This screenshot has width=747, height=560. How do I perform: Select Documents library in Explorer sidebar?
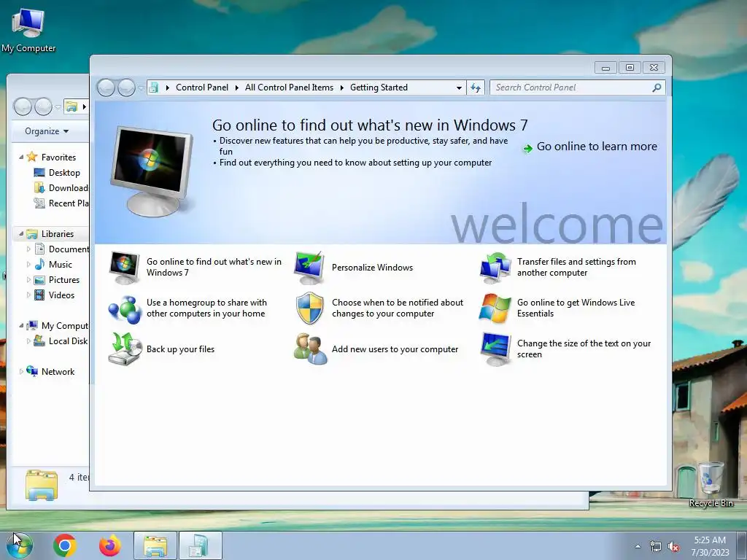61,249
